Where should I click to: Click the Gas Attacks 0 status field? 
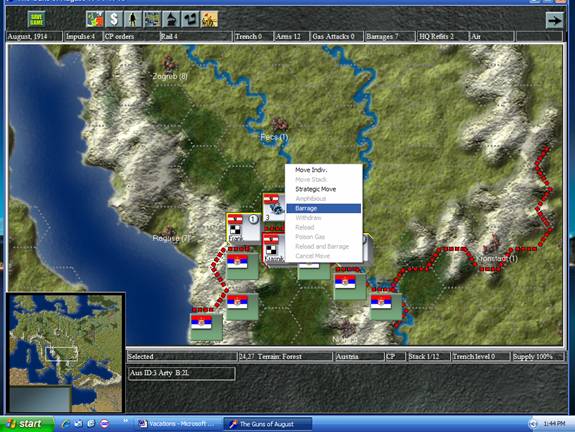tap(337, 37)
